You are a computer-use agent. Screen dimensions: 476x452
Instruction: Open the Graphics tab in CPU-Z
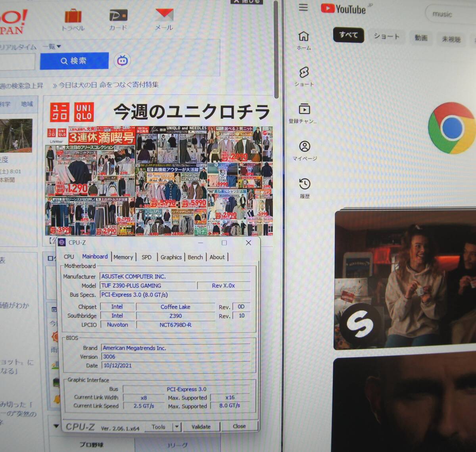pyautogui.click(x=171, y=257)
